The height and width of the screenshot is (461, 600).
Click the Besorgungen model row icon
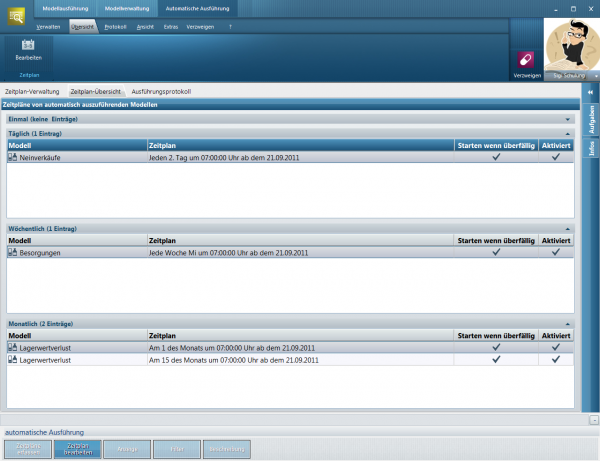tap(13, 253)
